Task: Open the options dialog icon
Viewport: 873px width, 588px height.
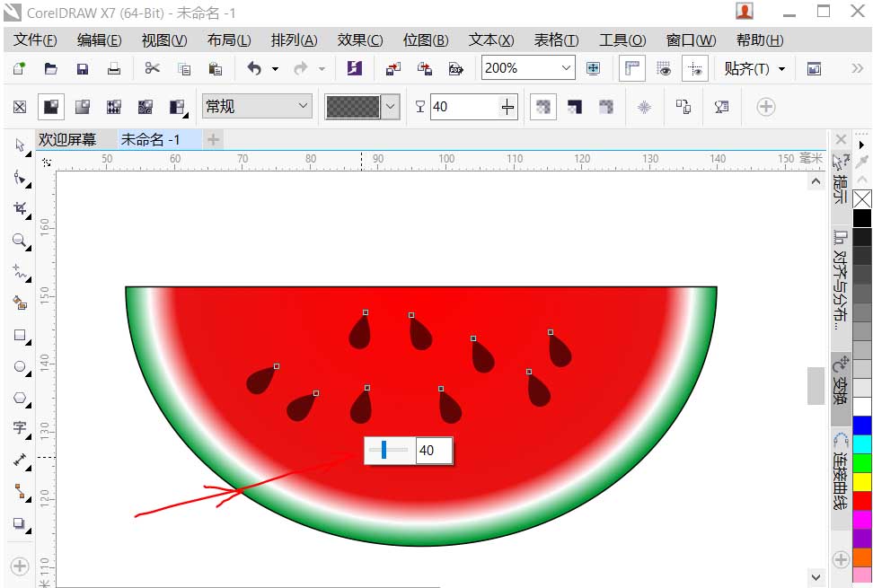Action: click(x=814, y=68)
